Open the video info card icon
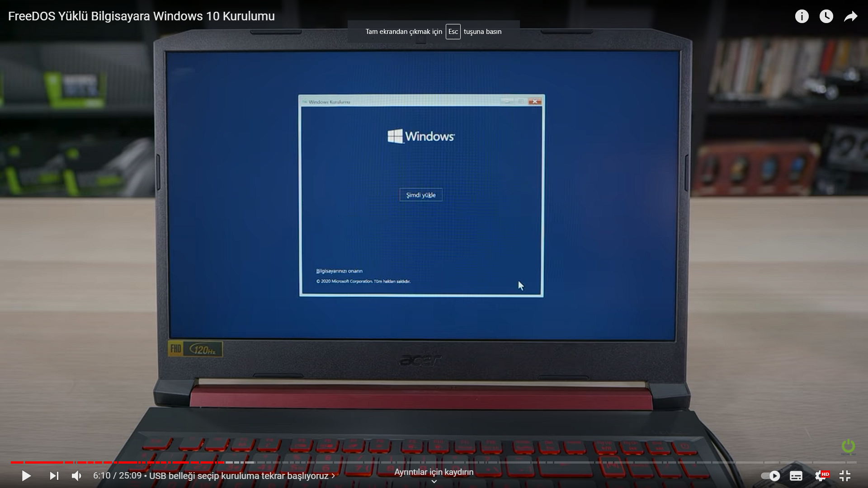 802,17
